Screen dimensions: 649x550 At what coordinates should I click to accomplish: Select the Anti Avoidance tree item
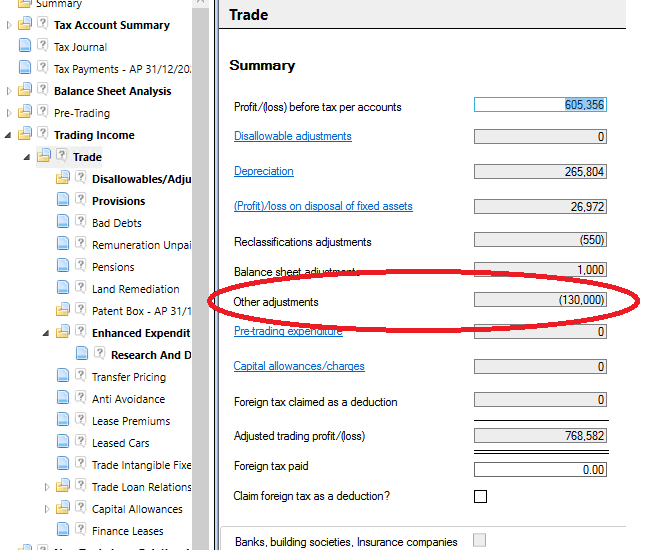(128, 399)
